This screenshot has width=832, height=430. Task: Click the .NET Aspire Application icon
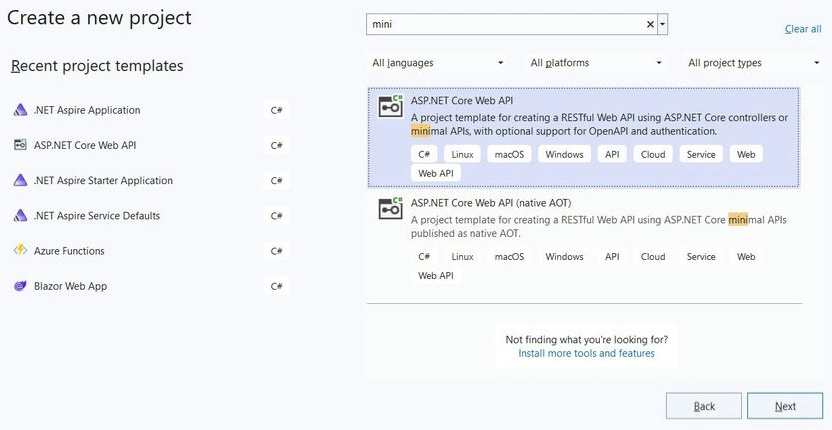click(20, 110)
